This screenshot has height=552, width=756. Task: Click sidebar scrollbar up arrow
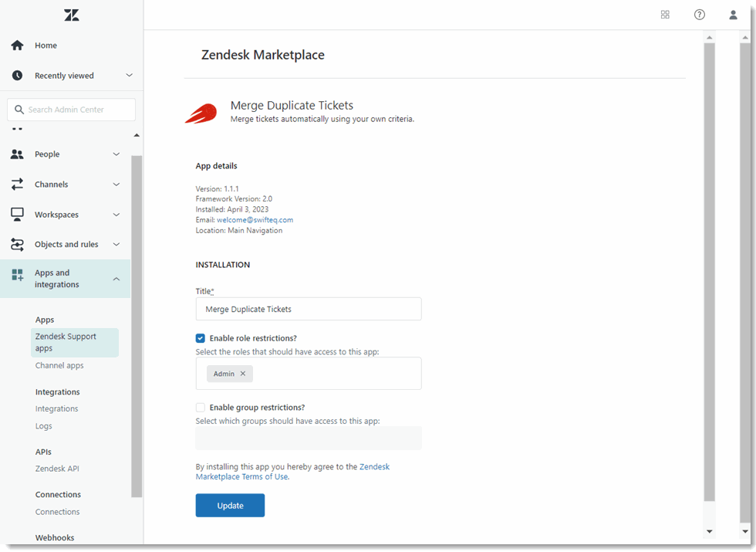pos(137,135)
